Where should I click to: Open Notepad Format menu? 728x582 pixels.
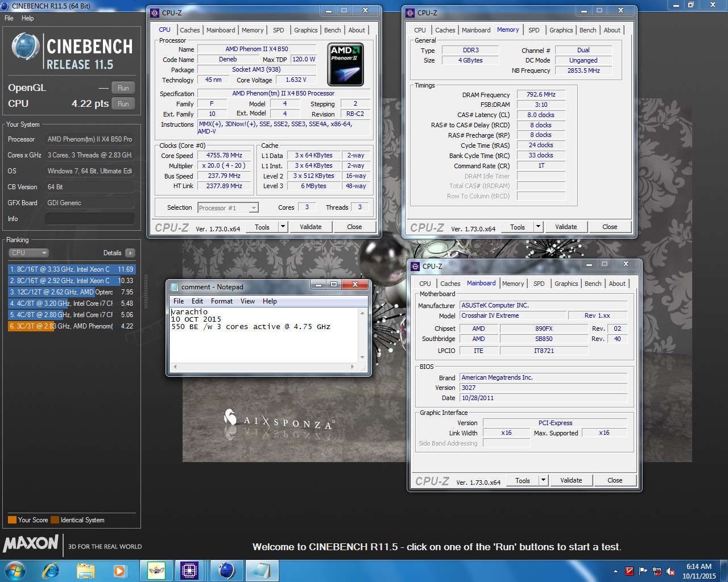click(x=222, y=301)
